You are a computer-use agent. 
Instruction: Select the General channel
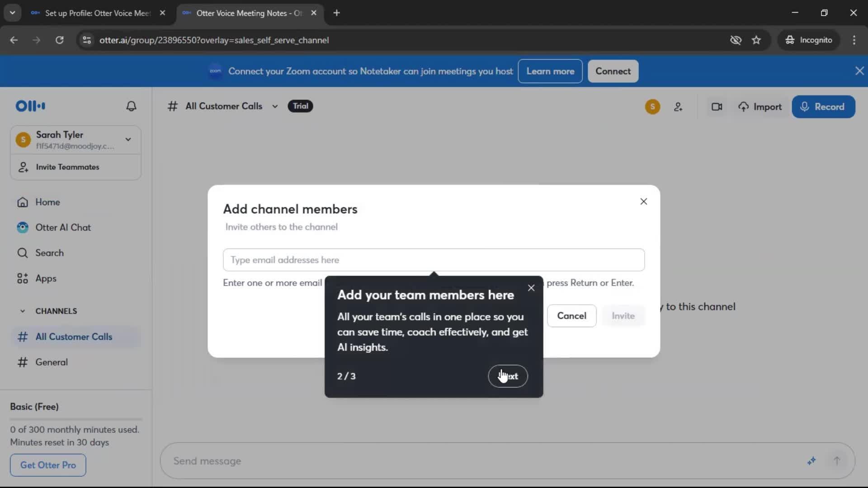(x=75, y=362)
